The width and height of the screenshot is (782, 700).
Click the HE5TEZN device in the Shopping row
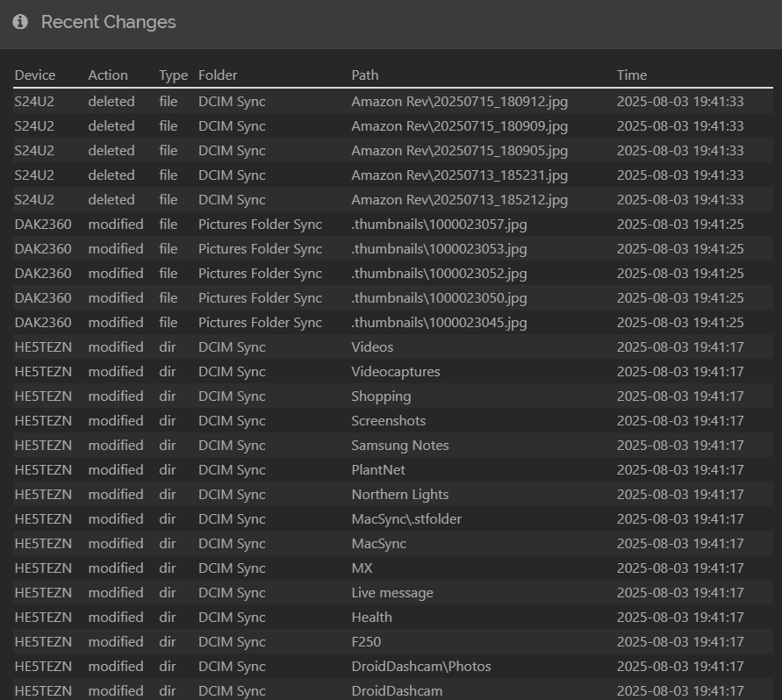[43, 396]
